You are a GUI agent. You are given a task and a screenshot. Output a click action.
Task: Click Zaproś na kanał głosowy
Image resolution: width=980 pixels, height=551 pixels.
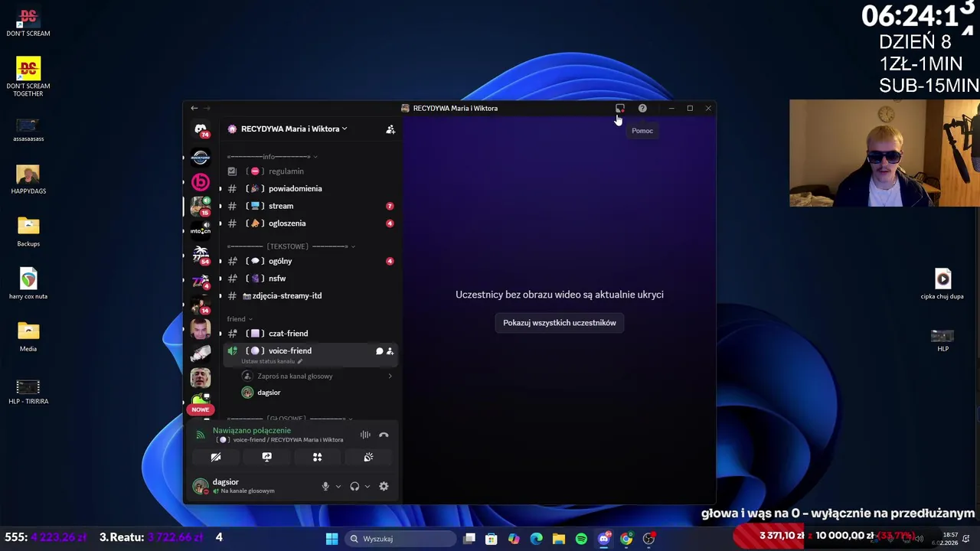coord(295,377)
